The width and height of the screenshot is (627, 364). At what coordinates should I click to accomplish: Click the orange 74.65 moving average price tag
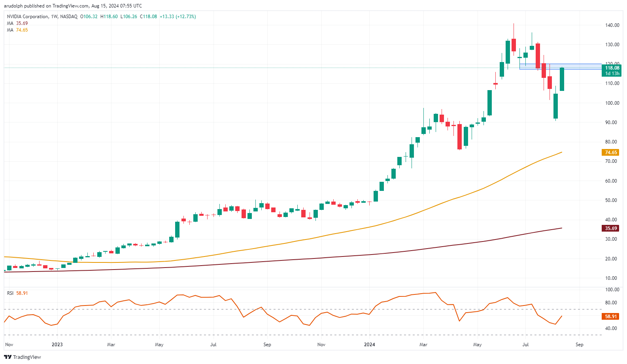pos(611,153)
